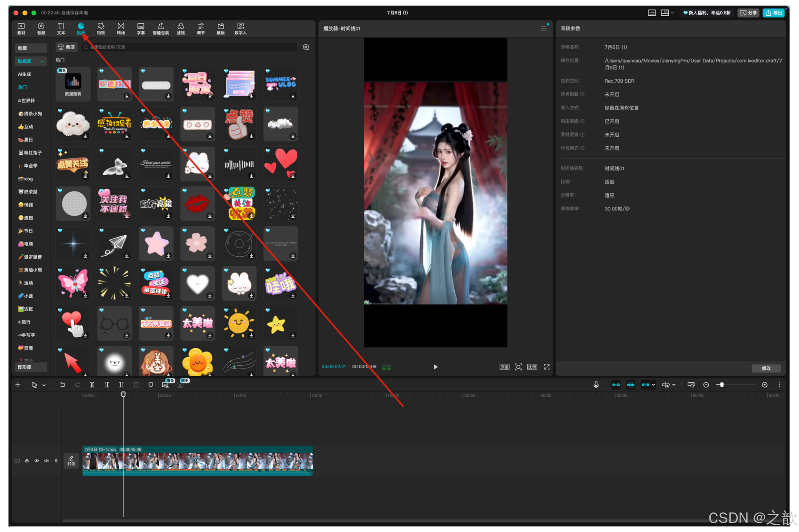Open the 图形库 shape library
Screen dimensions: 799x532
coord(31,367)
